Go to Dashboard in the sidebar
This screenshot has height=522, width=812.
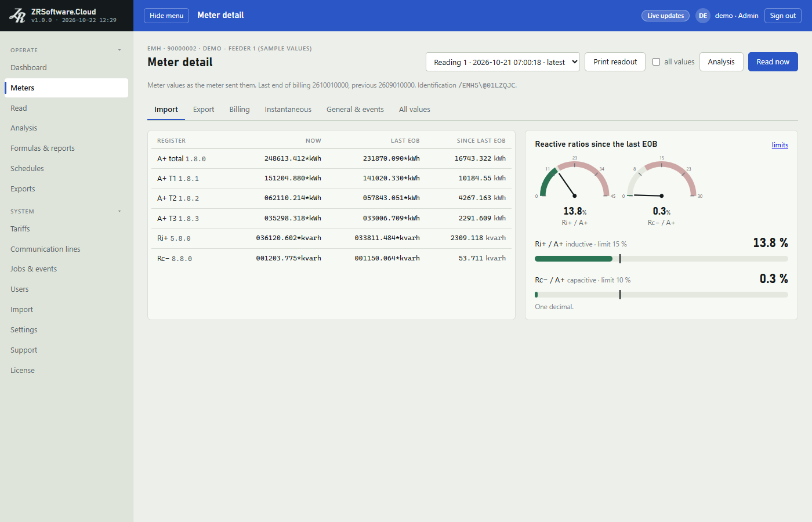coord(66,68)
